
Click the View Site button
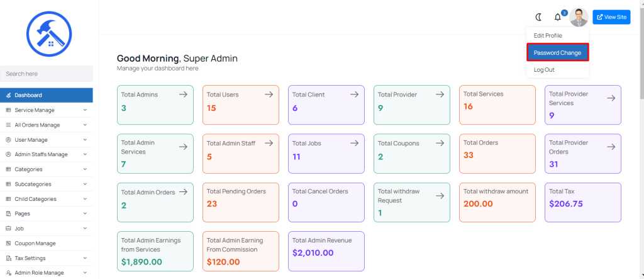click(611, 17)
